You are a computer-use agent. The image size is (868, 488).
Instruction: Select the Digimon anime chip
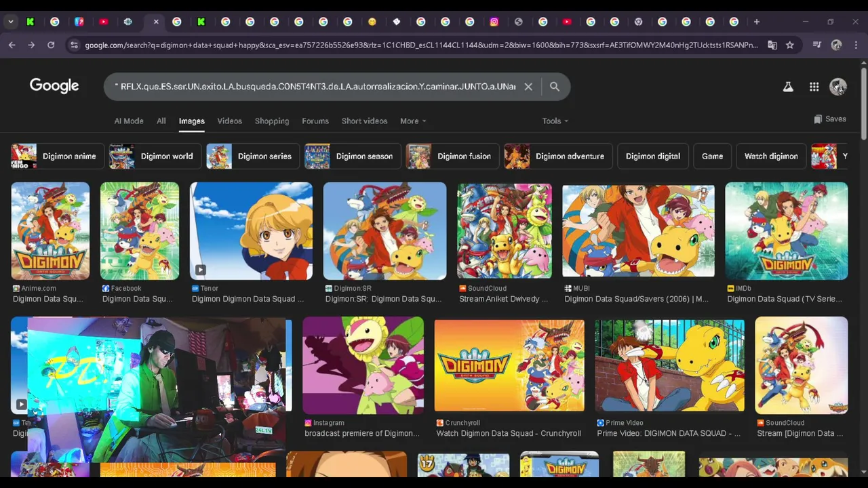pyautogui.click(x=58, y=156)
